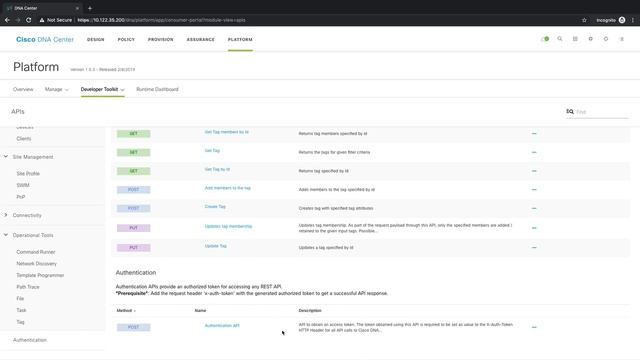The width and height of the screenshot is (640, 360).
Task: Select Template Programmer in sidebar
Action: tap(40, 276)
